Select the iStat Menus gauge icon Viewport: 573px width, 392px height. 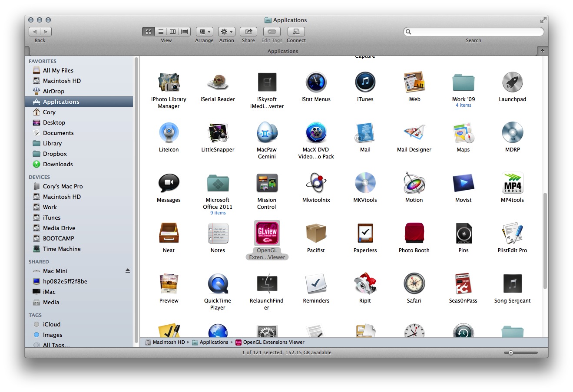point(316,82)
